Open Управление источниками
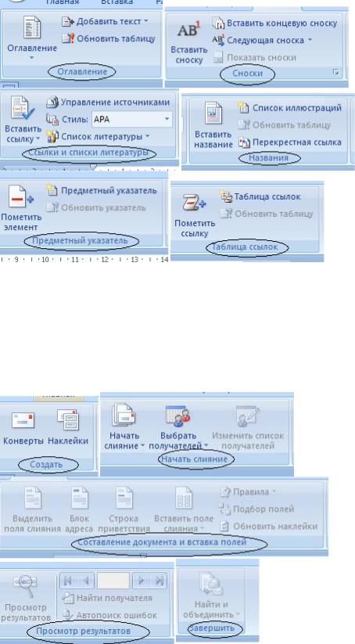The image size is (355, 644). coord(108,102)
